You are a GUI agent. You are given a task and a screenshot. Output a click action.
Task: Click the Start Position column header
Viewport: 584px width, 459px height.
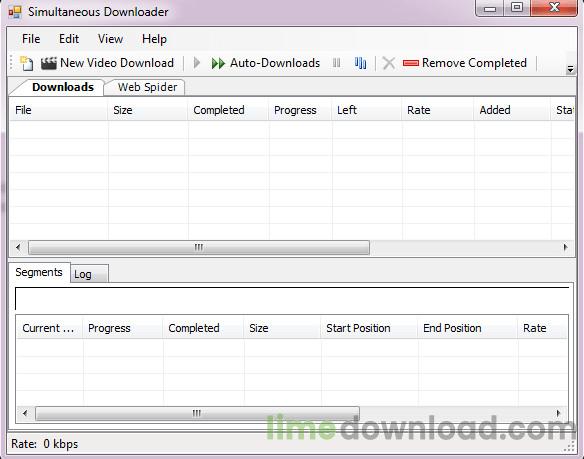(369, 328)
